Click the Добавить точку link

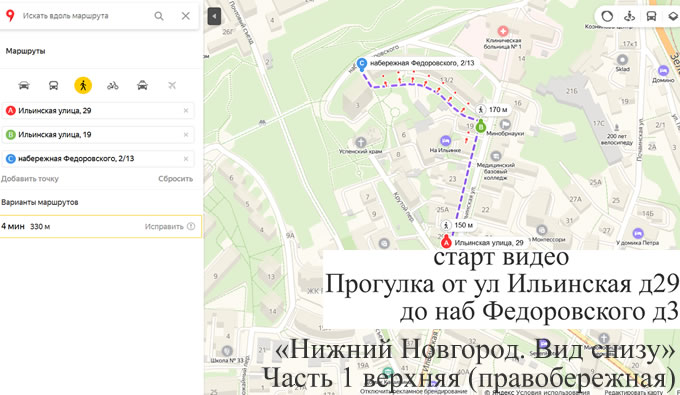[x=30, y=179]
